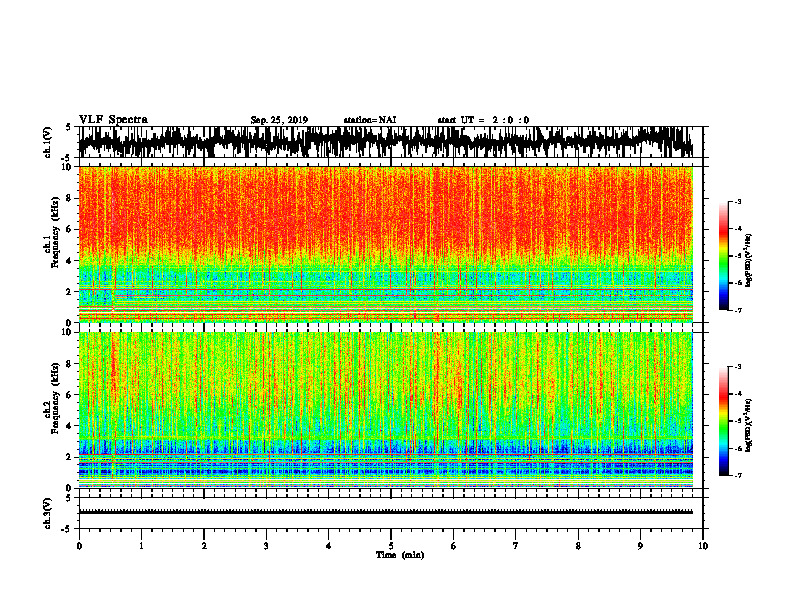
Task: Click the "ch.2 Frequency (kHz)" axis label
Action: coord(52,398)
